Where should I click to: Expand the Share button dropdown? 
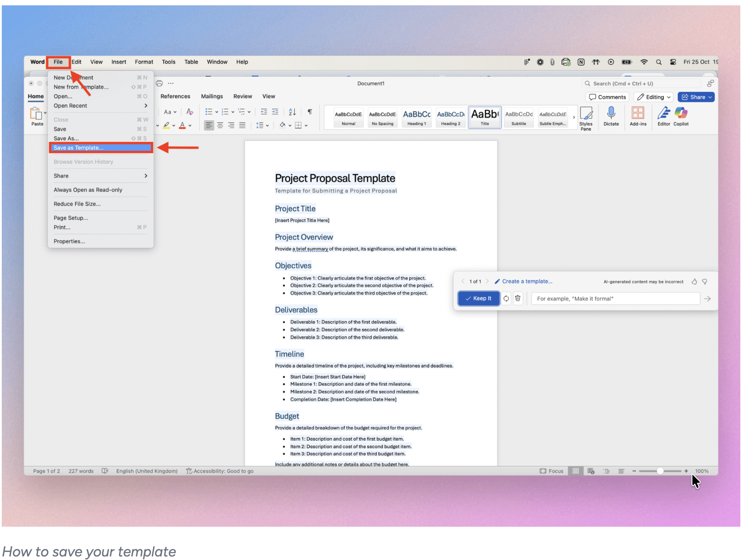(710, 97)
